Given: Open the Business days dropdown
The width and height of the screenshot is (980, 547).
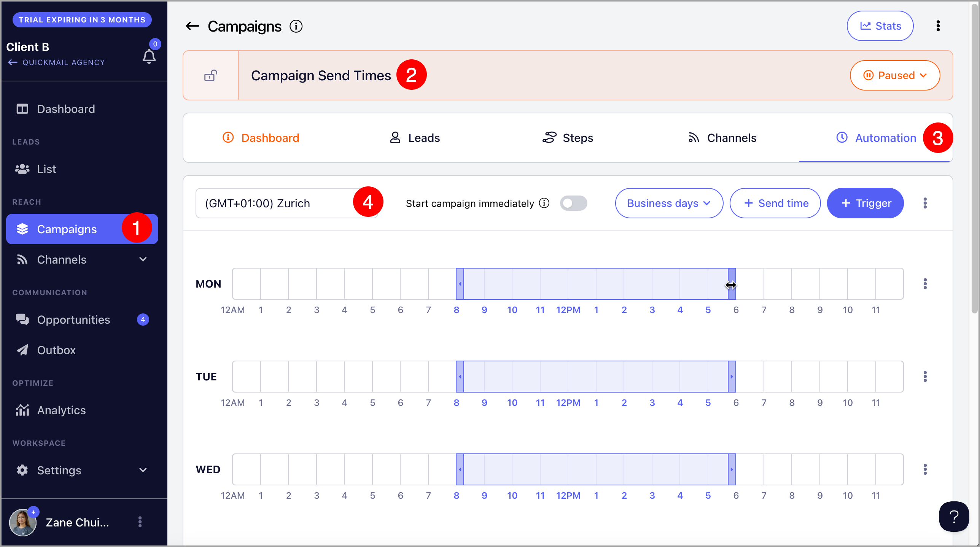Looking at the screenshot, I should (x=669, y=203).
